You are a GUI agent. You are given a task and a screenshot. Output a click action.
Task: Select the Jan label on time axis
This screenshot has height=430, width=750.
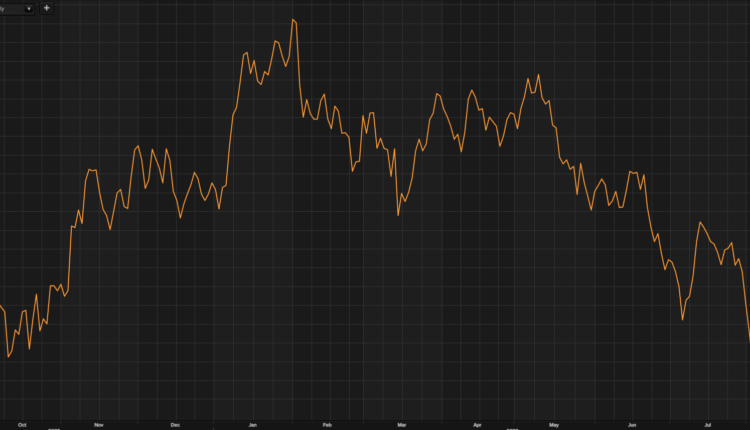coord(253,424)
